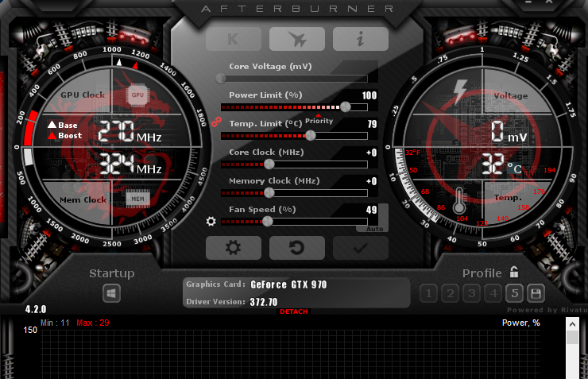Click the driver version 372.70 text
This screenshot has height=379, width=588.
264,302
